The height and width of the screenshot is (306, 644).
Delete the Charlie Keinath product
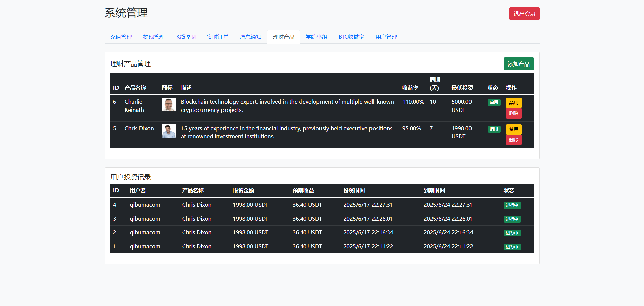pos(513,114)
